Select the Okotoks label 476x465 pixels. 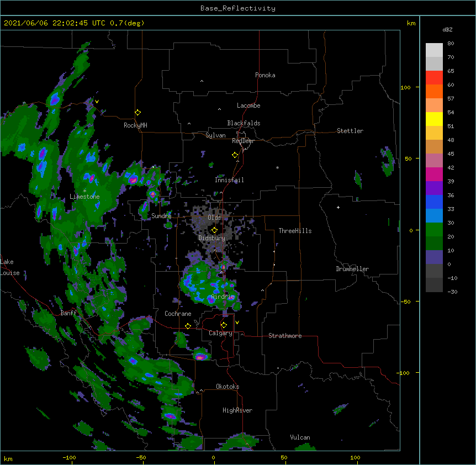click(228, 387)
